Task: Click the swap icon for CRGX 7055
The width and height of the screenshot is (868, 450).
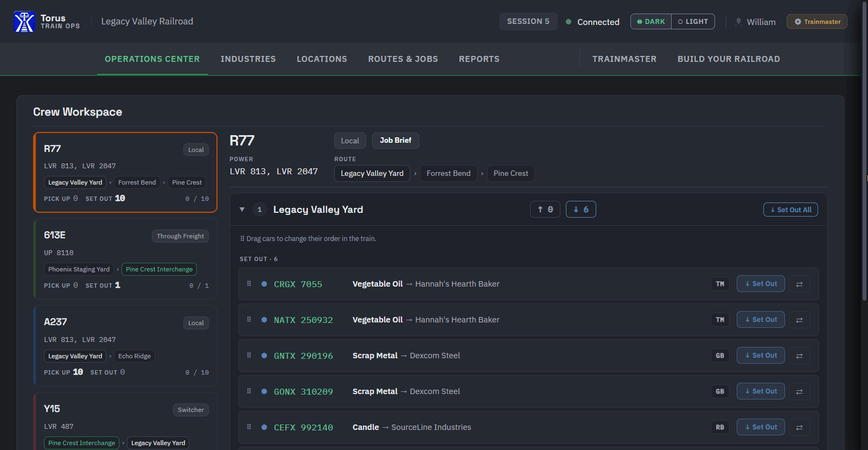Action: point(799,284)
